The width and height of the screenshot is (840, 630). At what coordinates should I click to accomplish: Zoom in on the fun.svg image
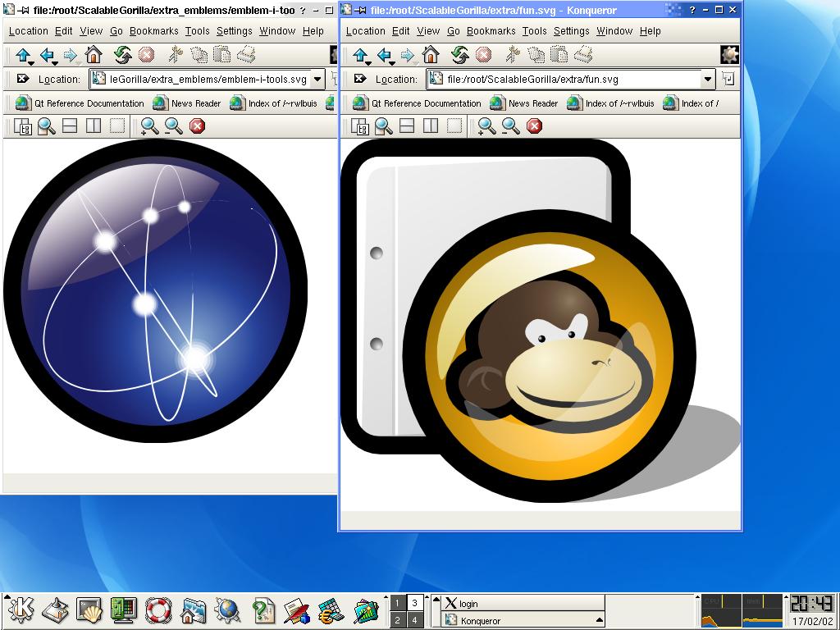[486, 126]
